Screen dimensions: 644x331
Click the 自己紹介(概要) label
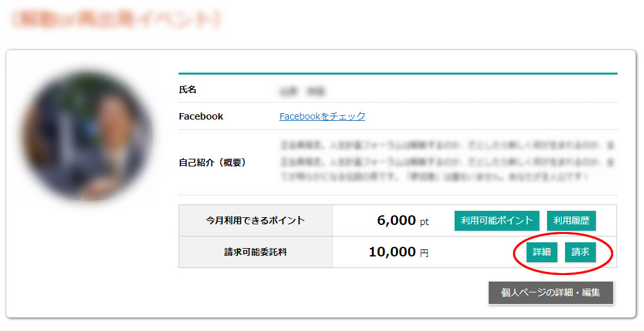click(x=213, y=163)
